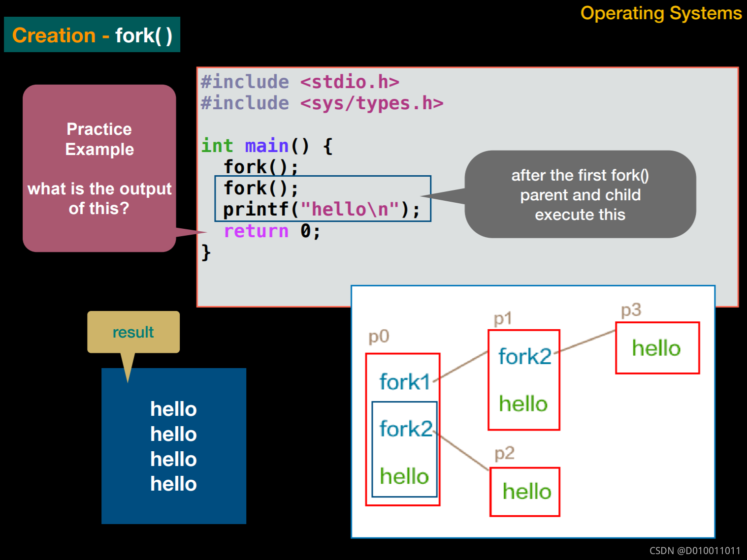The height and width of the screenshot is (560, 747).
Task: Click 'hello' inside the p1 box
Action: pyautogui.click(x=523, y=404)
